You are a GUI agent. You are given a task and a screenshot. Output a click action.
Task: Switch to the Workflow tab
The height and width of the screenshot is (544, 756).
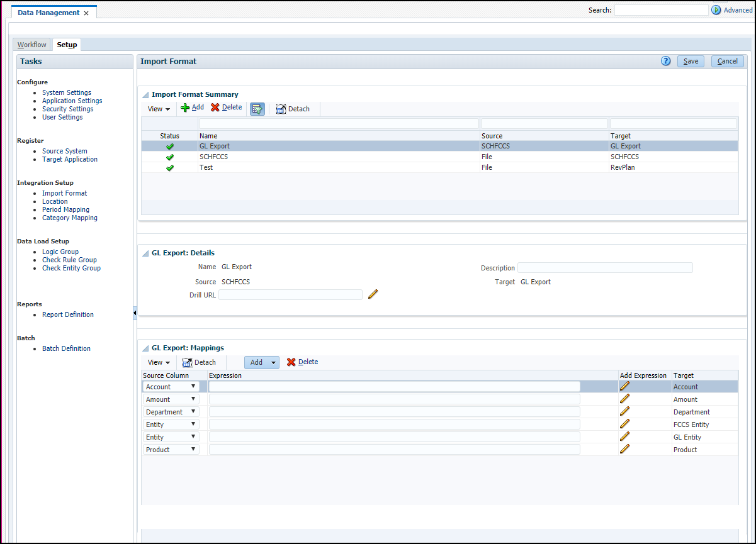point(31,44)
